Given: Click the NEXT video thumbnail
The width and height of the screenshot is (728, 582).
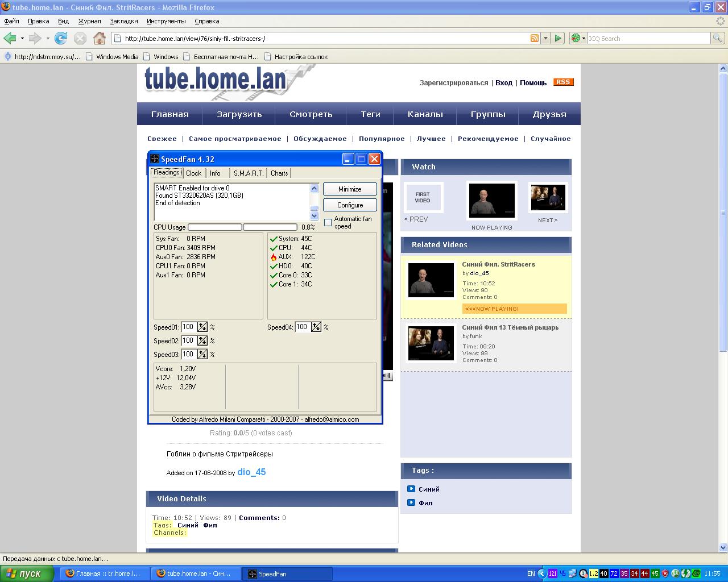Looking at the screenshot, I should pos(548,198).
